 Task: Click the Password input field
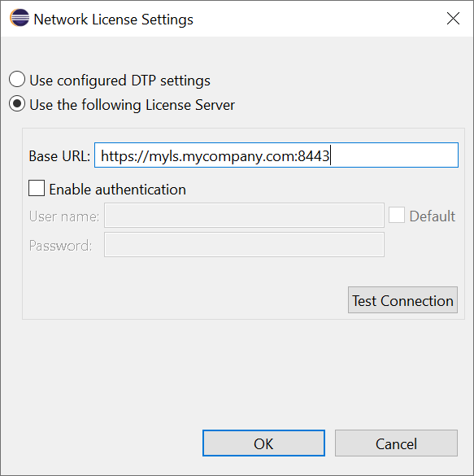pos(244,245)
